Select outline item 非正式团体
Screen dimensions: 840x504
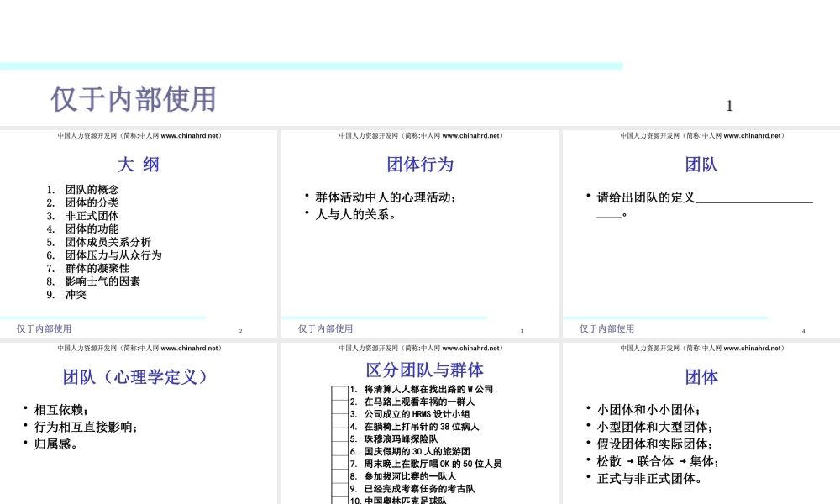92,216
